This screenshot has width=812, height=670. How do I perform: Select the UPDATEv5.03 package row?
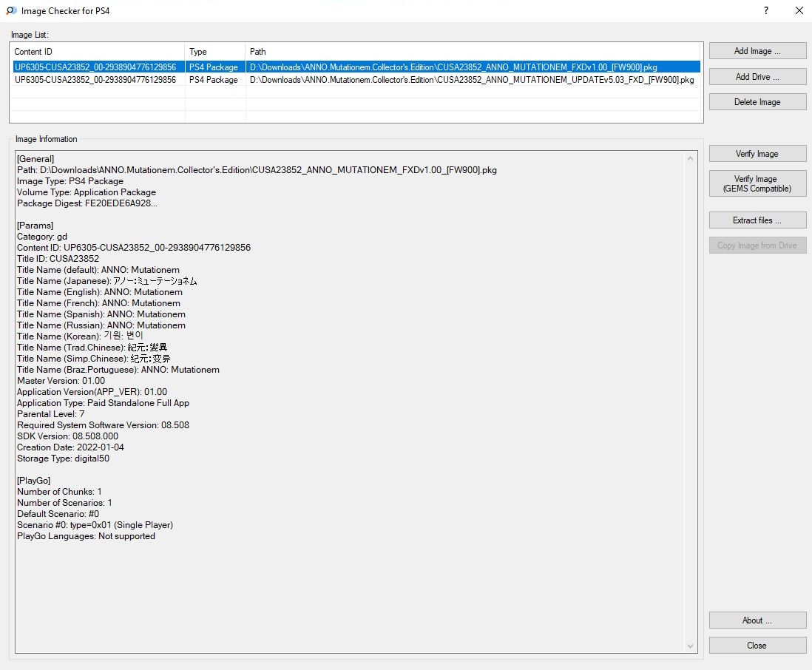pos(356,80)
